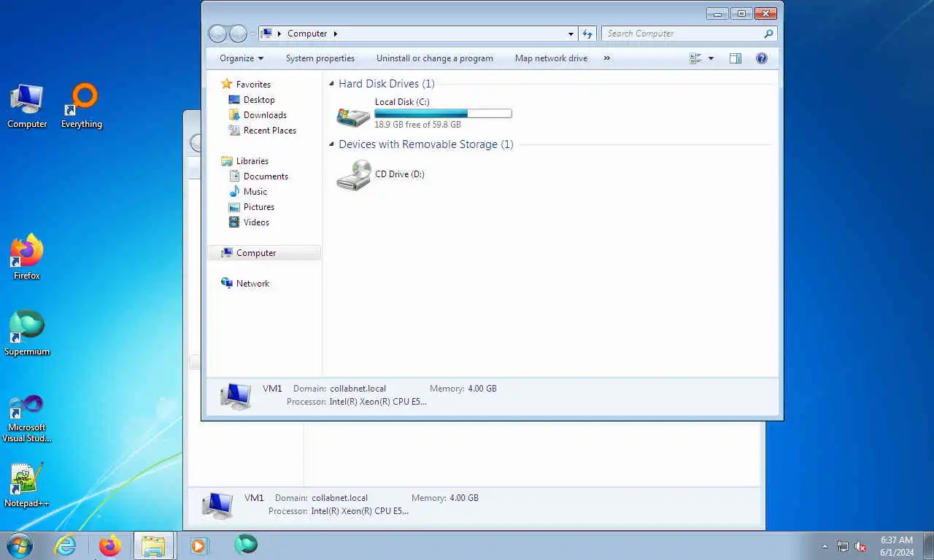Open the Music library
934x560 pixels.
click(x=255, y=192)
